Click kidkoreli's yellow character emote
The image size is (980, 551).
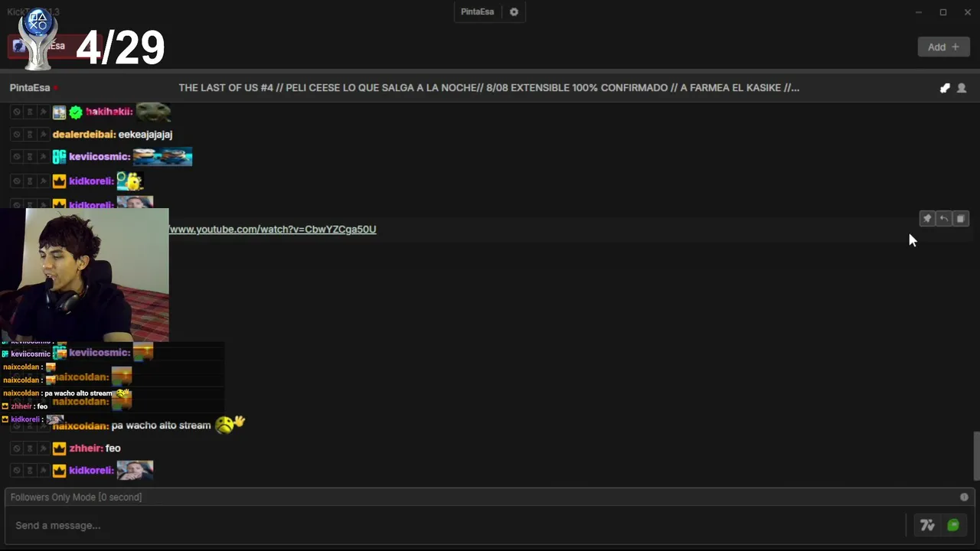[x=129, y=181]
